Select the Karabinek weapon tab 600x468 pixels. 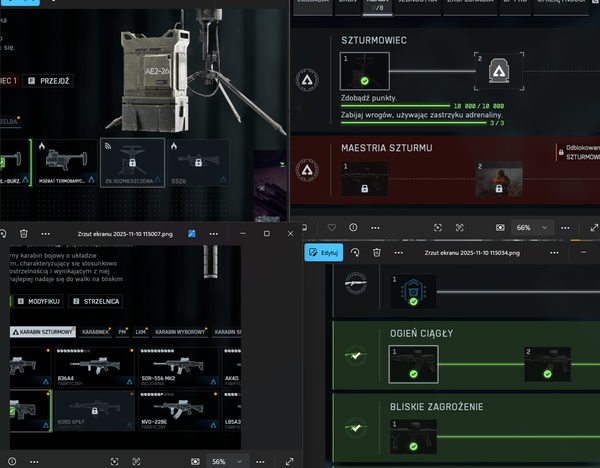click(96, 332)
